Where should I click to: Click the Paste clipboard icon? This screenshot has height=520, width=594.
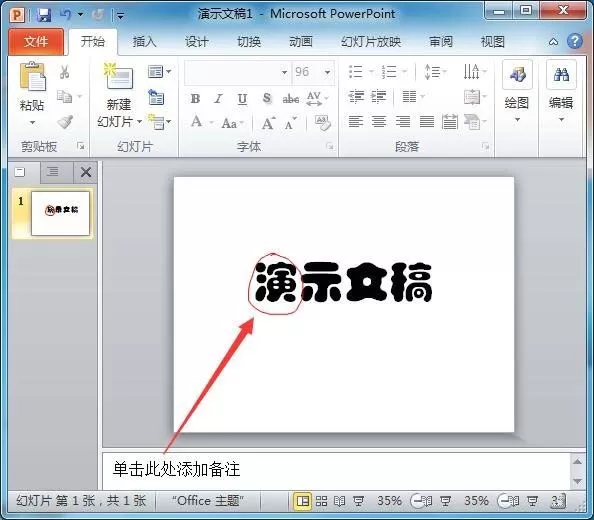point(33,77)
